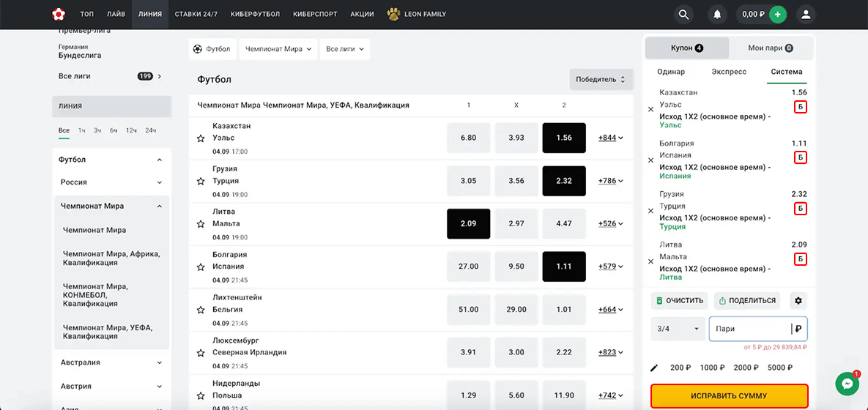Toggle banker Б for Болгария – Испания
868x410 pixels.
tap(800, 157)
